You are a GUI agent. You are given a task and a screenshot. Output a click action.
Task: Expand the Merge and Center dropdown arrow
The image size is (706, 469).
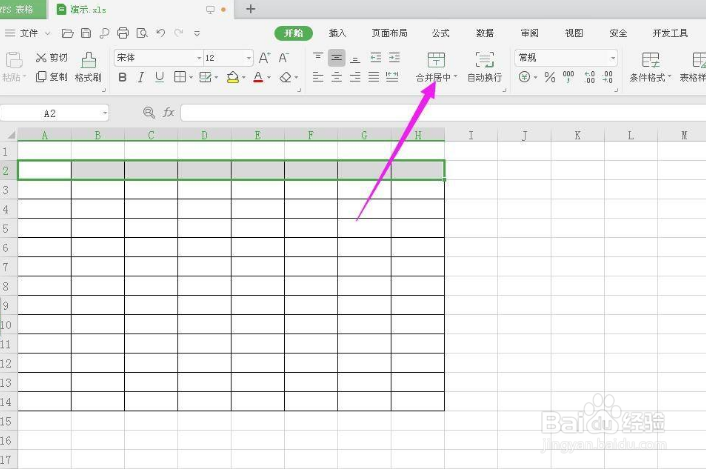pos(456,77)
